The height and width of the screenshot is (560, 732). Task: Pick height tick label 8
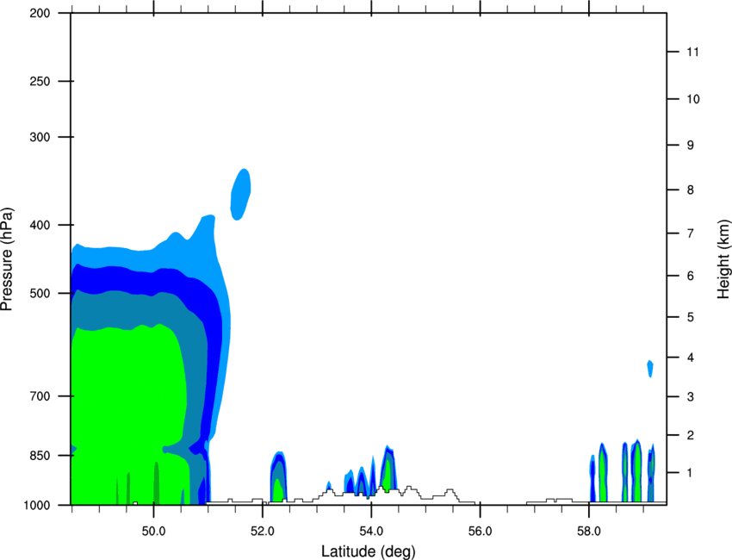[691, 190]
